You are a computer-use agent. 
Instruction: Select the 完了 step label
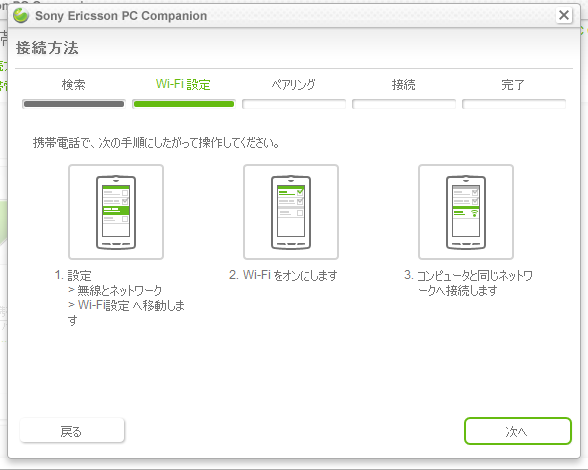pos(513,85)
